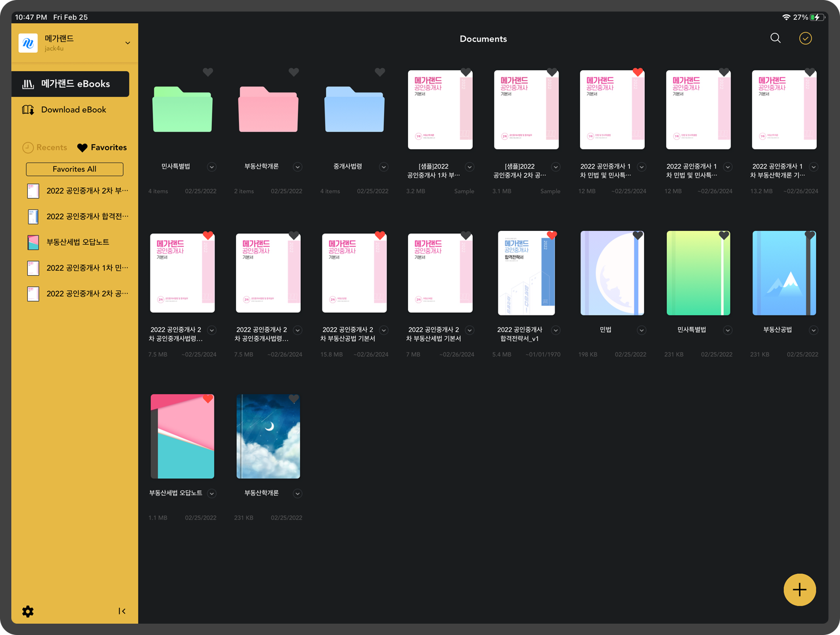Unfavorite 2차 부동산공법 기본서 heart

380,236
